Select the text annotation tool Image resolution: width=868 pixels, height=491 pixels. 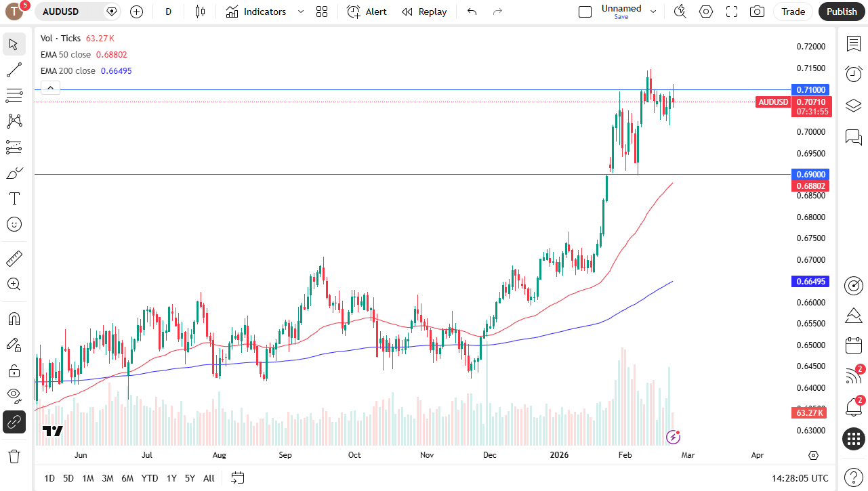14,198
